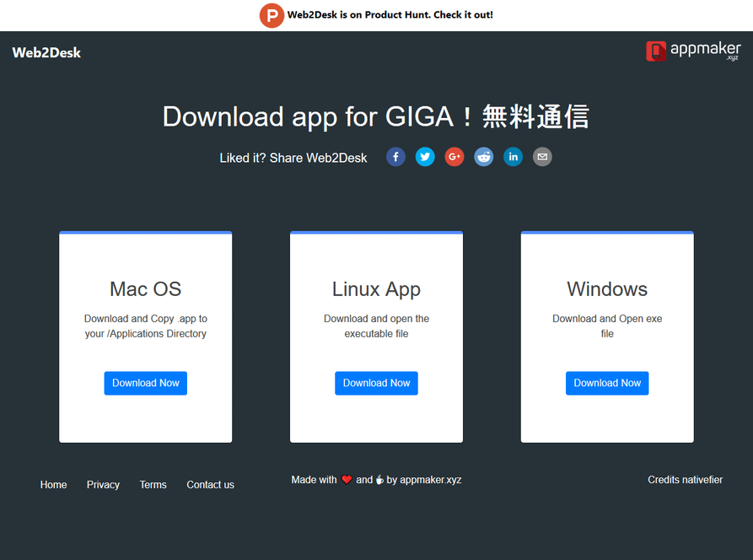Open the Product Hunt announcement link
The height and width of the screenshot is (560, 753).
(390, 15)
